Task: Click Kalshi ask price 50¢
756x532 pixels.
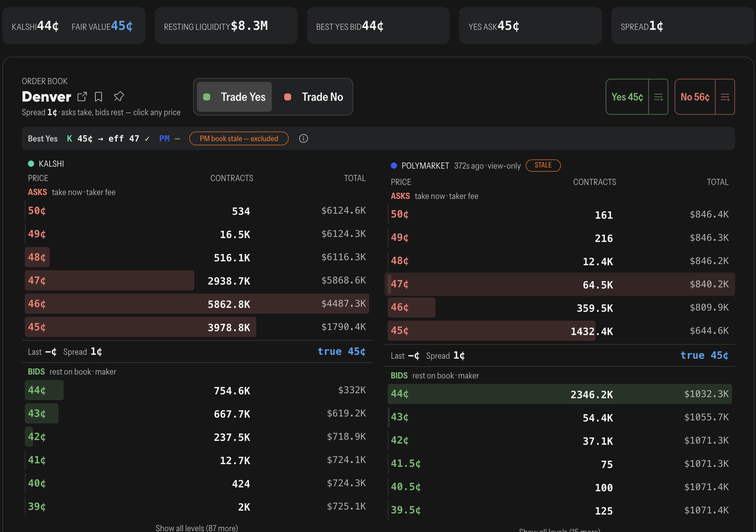Action: point(37,211)
